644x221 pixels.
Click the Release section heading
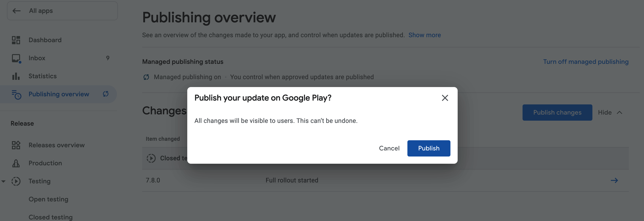coord(22,123)
